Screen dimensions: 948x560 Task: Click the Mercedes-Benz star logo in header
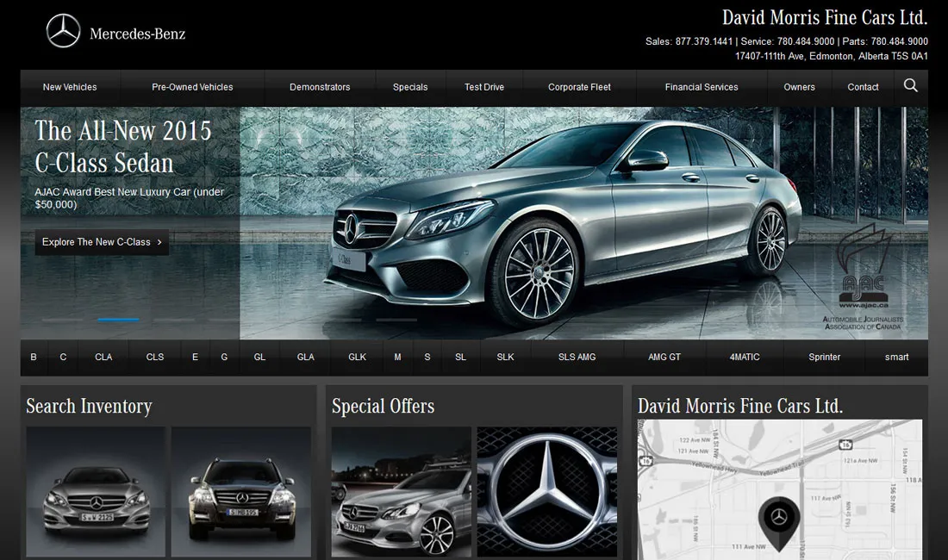(x=64, y=31)
